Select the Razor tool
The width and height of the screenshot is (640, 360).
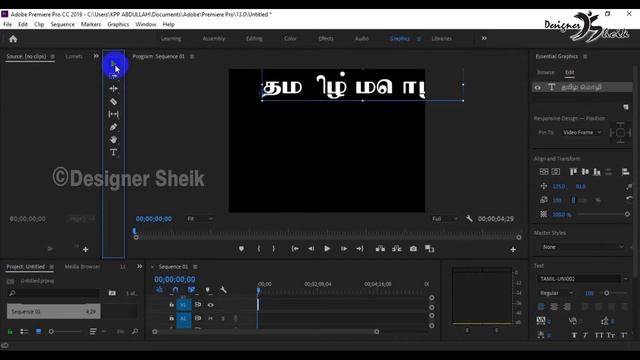pos(113,101)
